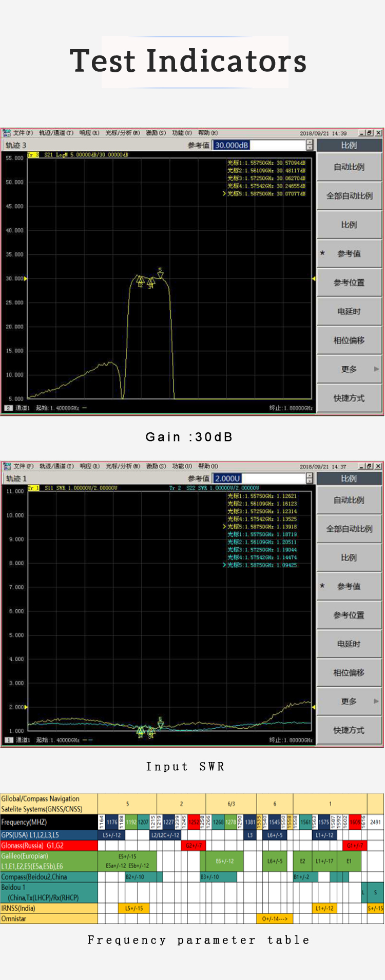The width and height of the screenshot is (385, 980).
Task: Select the starred 参考值 softkey in the SWR window
Action: point(350,586)
